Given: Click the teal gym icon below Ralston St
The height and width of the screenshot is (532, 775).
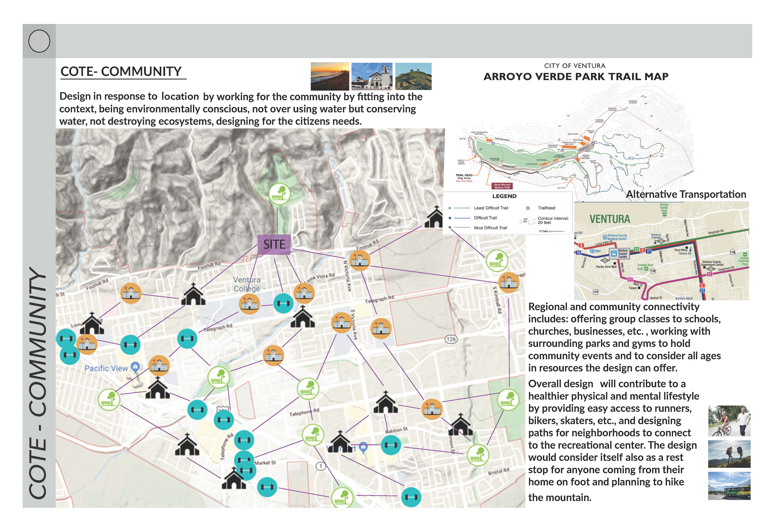Looking at the screenshot, I should pyautogui.click(x=391, y=445).
